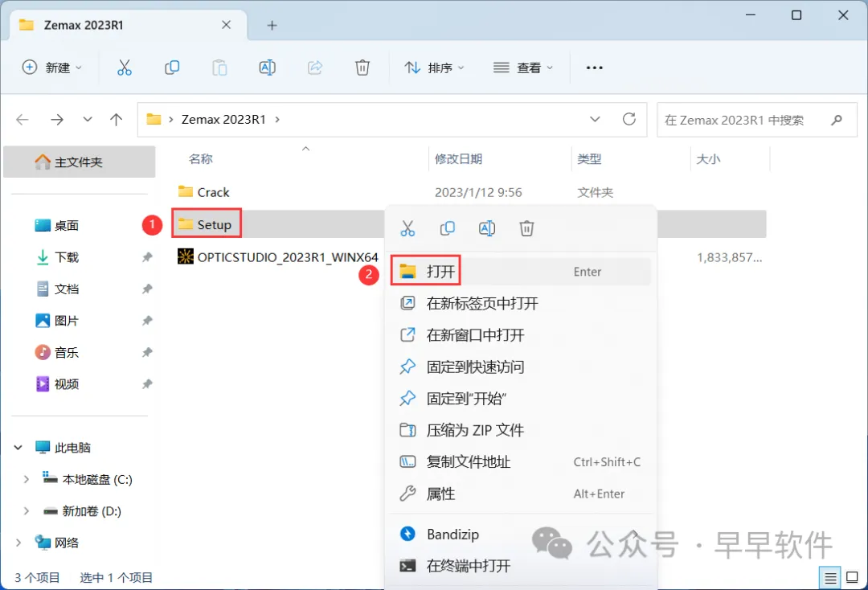
Task: Click the Delete icon in the context menu
Action: point(526,228)
